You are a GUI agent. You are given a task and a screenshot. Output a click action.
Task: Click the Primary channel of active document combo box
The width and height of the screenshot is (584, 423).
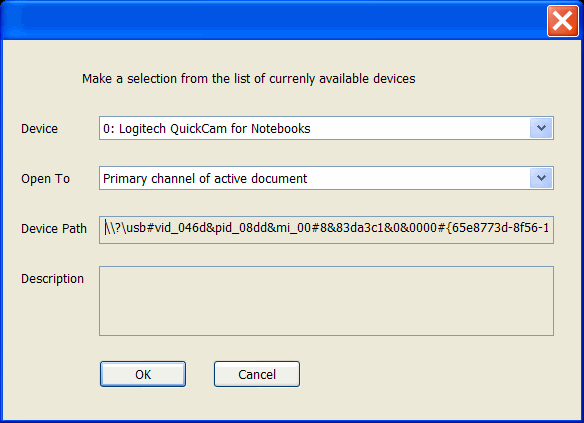click(326, 178)
